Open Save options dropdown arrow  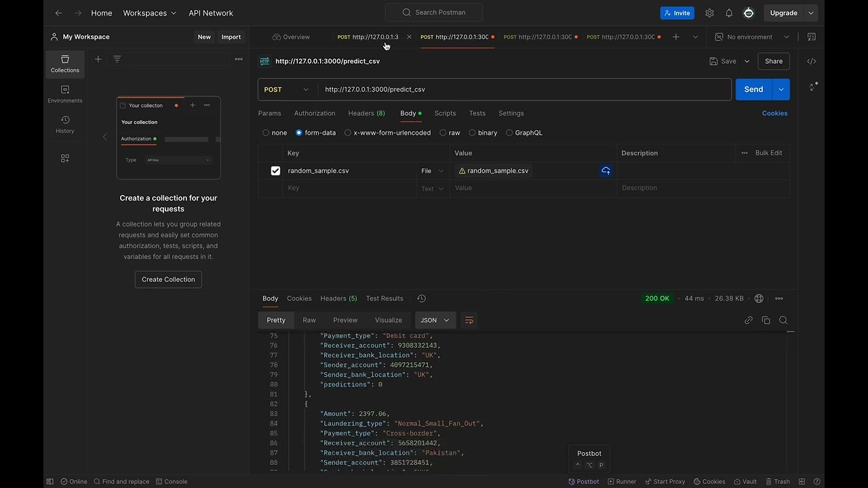[x=747, y=61]
